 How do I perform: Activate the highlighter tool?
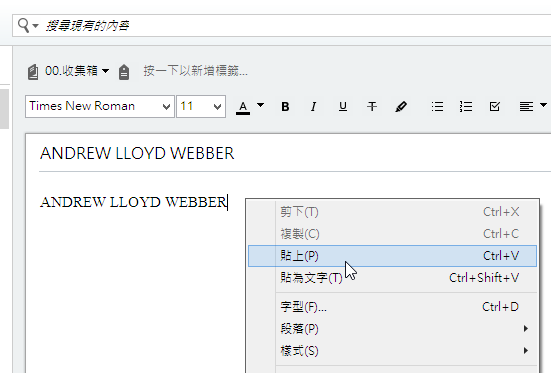click(401, 107)
